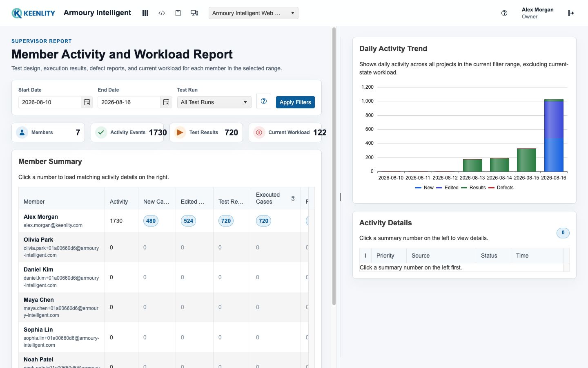Click the 2026-08-14 chart bar
The height and width of the screenshot is (368, 588).
click(499, 164)
